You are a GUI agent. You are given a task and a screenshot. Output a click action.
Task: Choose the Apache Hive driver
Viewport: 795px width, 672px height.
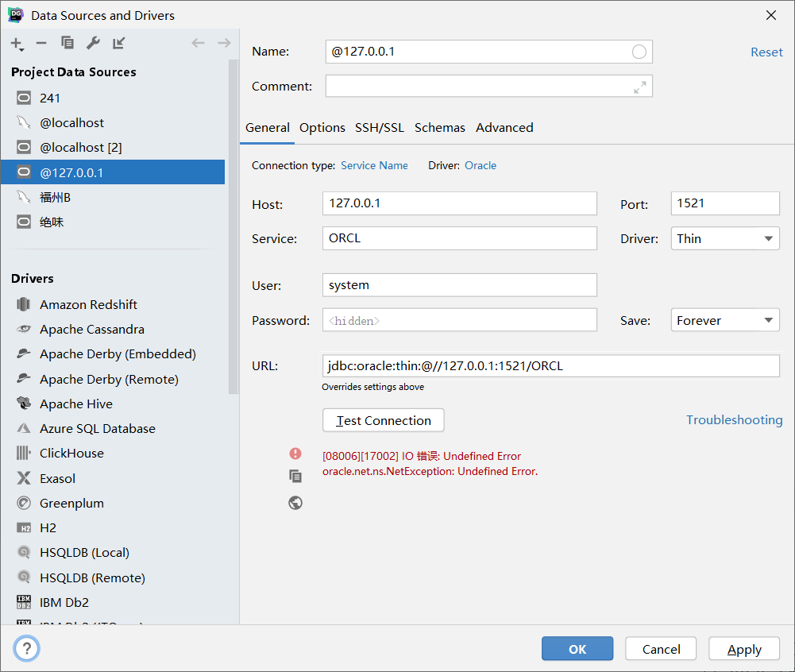point(113,404)
